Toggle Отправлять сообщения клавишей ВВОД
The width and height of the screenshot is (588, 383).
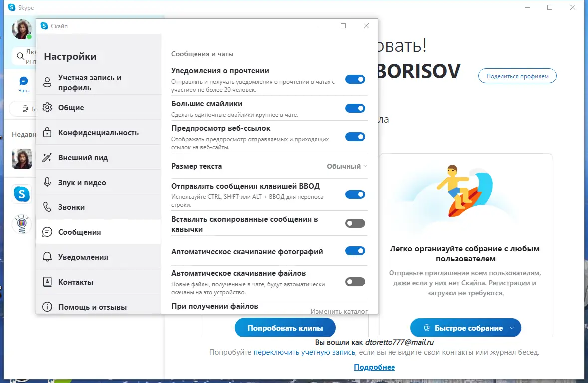tap(355, 194)
